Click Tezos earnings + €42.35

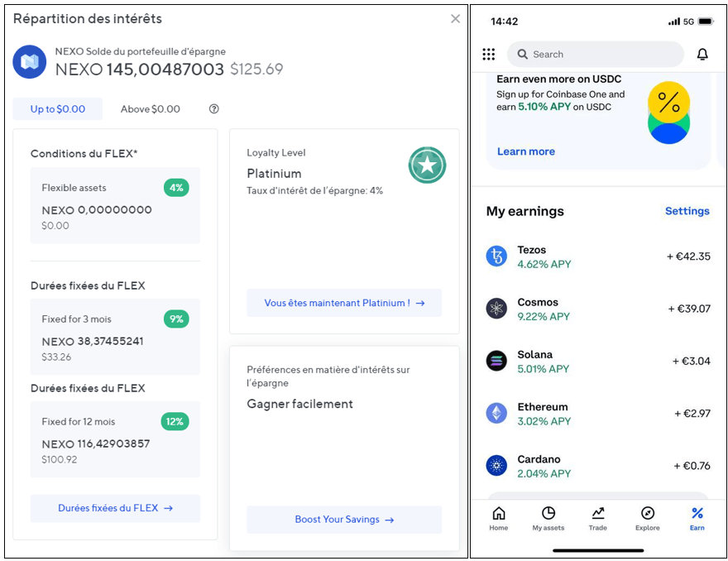coord(688,257)
